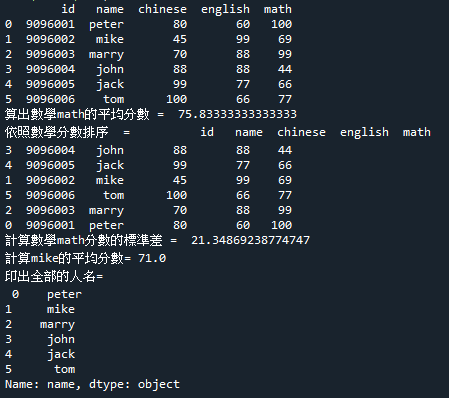Viewport: 449px width, 398px height.
Task: Click the 'math' header in the first table
Action: click(278, 9)
